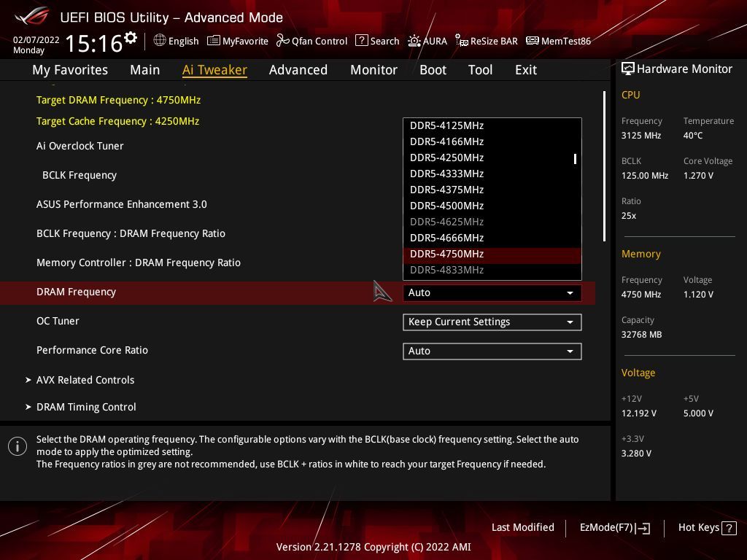Choose DDR5-4166MHz from the list

[x=492, y=142]
